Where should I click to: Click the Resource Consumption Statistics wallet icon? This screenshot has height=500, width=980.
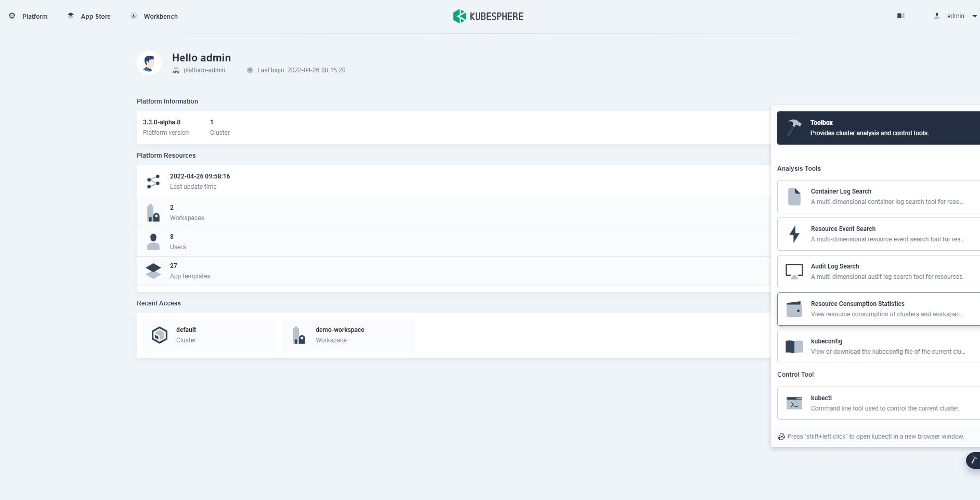(x=794, y=309)
